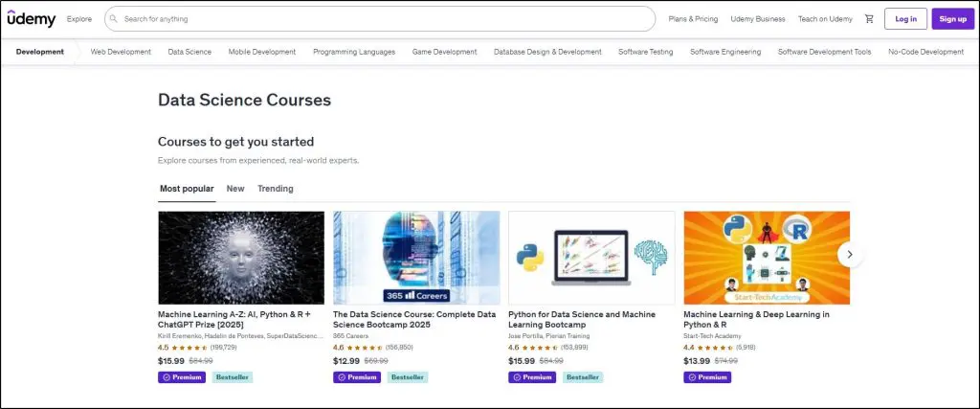Open Machine Learning A-Z course title
980x409 pixels.
(x=234, y=320)
